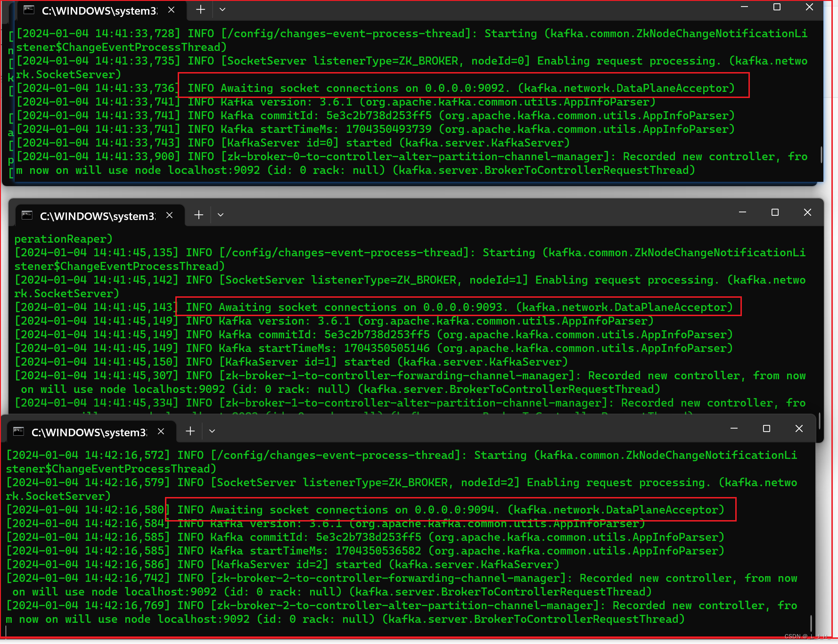
Task: Click the '[KafkaServer id=1] started' line
Action: (x=291, y=362)
